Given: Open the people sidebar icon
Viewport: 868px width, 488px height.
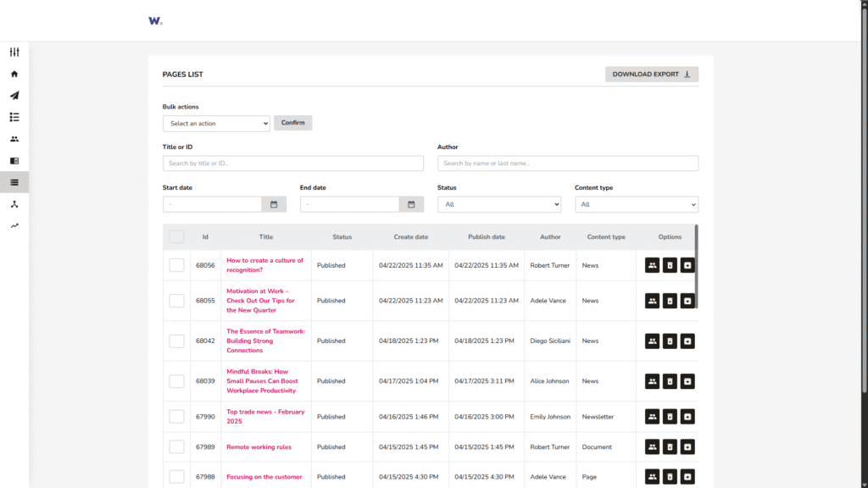Looking at the screenshot, I should tap(14, 139).
